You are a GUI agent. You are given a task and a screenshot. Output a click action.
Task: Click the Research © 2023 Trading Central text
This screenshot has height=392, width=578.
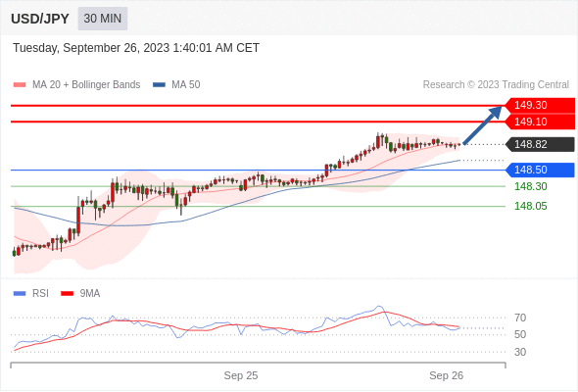pyautogui.click(x=496, y=85)
